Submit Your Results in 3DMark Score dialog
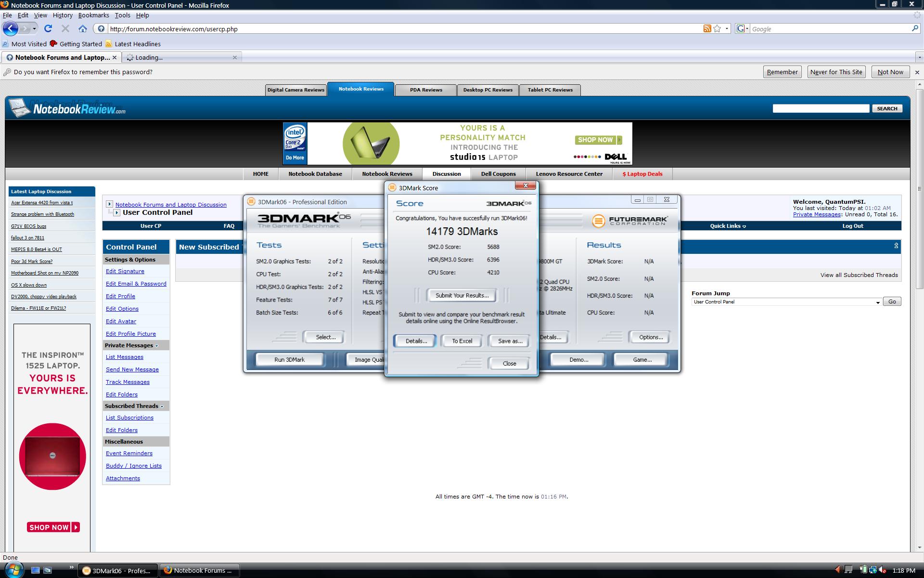Screen dimensions: 924x578 [x=462, y=295]
